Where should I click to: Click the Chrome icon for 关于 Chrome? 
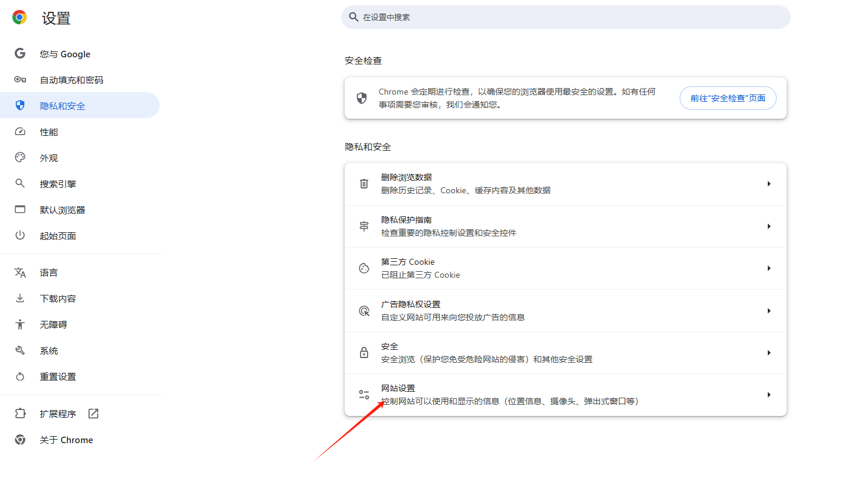(20, 440)
